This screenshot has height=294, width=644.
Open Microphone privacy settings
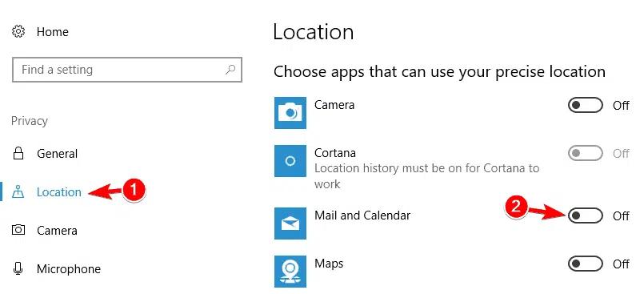point(69,269)
